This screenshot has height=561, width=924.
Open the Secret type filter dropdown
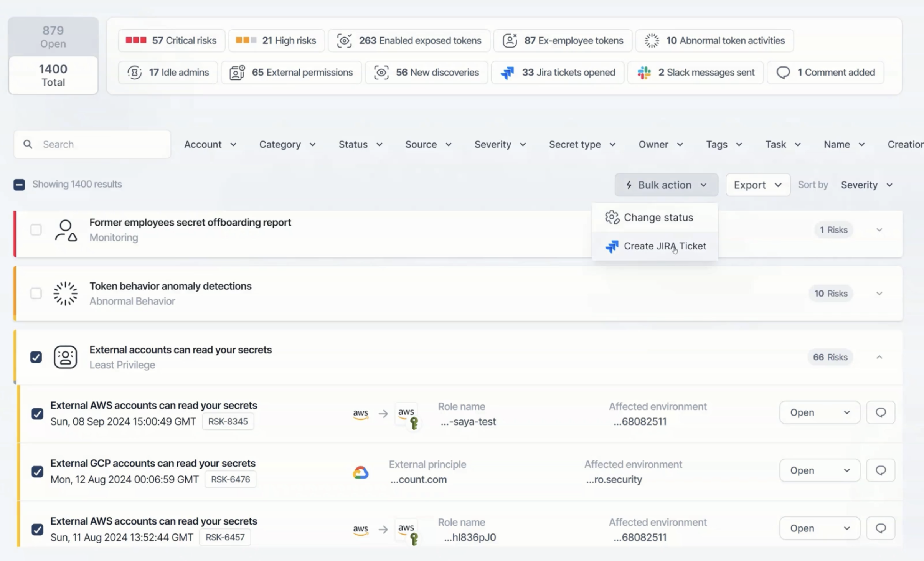582,144
